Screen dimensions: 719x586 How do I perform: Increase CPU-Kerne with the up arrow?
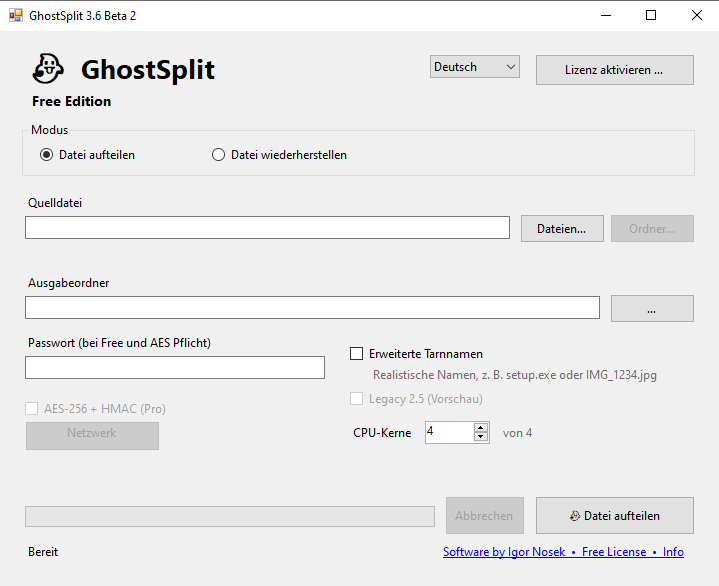(x=481, y=427)
